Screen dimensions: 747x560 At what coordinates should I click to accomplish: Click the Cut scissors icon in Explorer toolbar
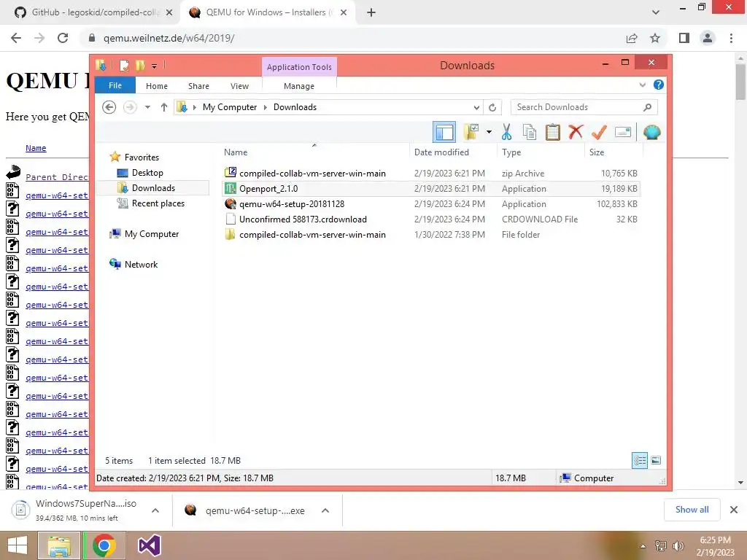click(506, 132)
